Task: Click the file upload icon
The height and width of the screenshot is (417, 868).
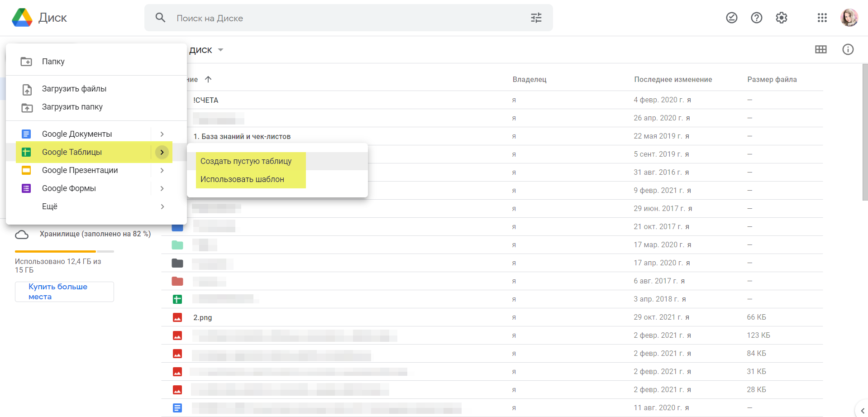Action: click(x=27, y=89)
